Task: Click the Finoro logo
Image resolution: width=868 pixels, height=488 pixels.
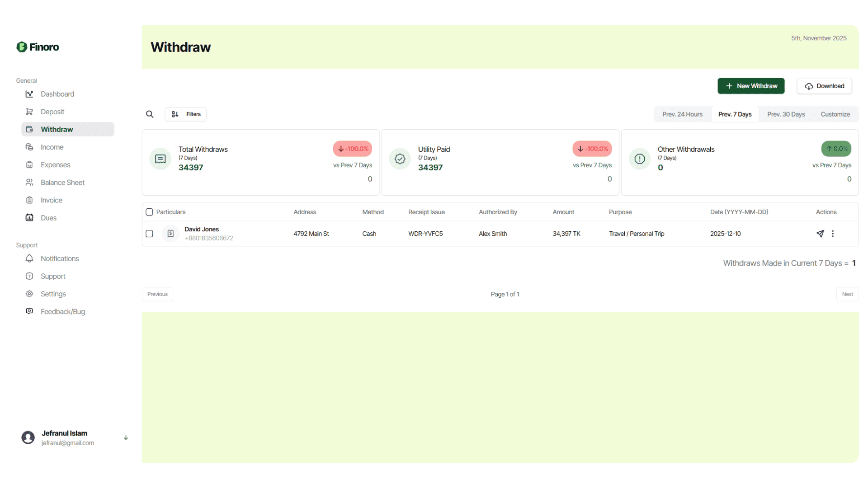Action: pos(38,47)
